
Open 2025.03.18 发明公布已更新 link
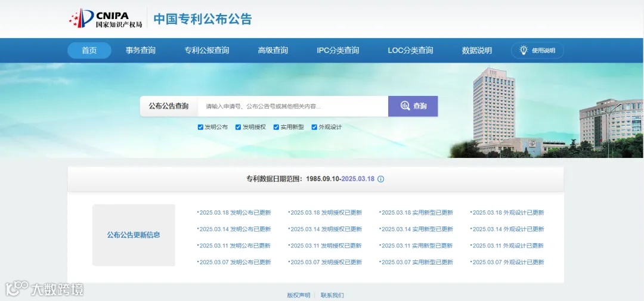235,213
